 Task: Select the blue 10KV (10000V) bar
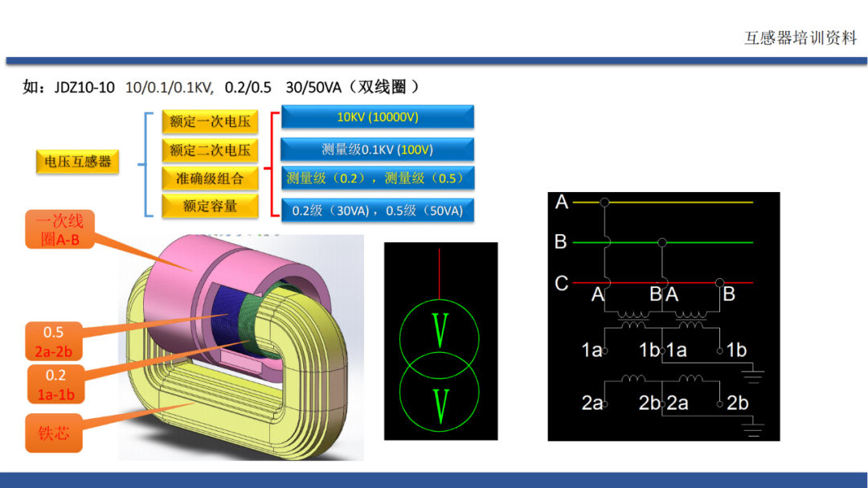tap(377, 117)
